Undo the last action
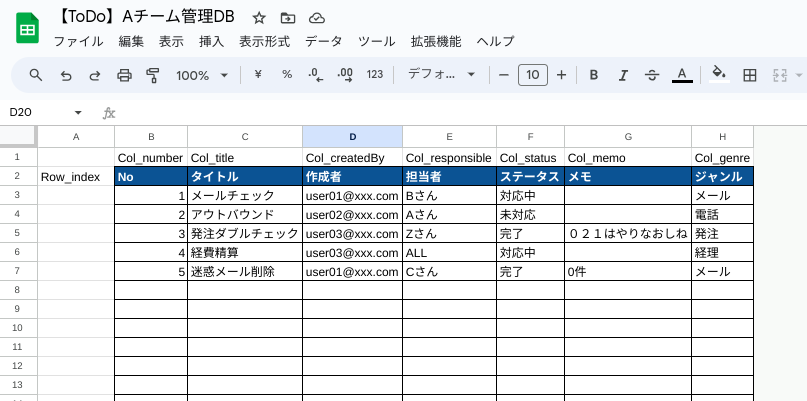Screen dimensions: 807x401 point(66,75)
